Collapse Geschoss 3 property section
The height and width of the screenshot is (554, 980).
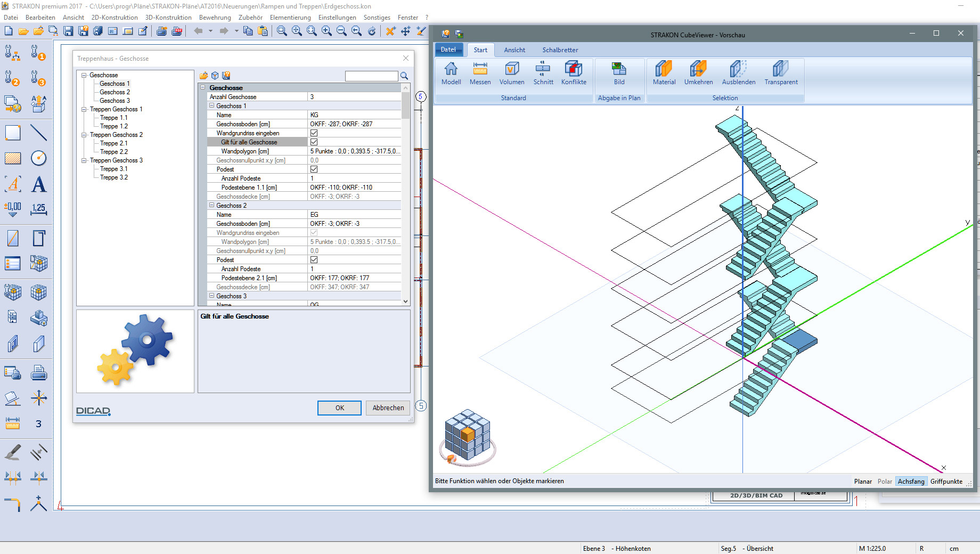coord(211,296)
